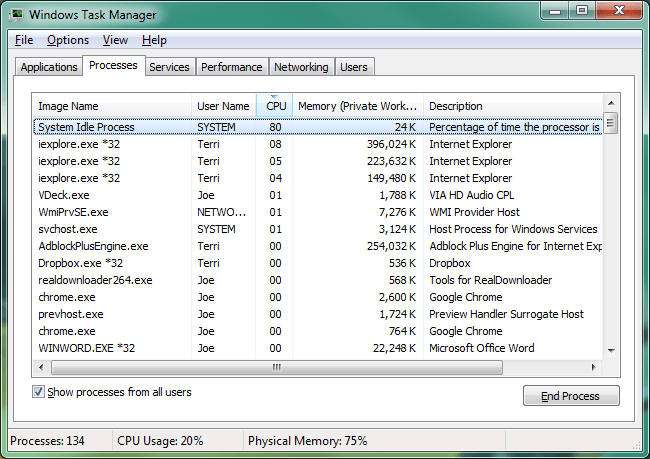Click the horizontal scroll left arrow
The image size is (650, 459).
point(41,367)
